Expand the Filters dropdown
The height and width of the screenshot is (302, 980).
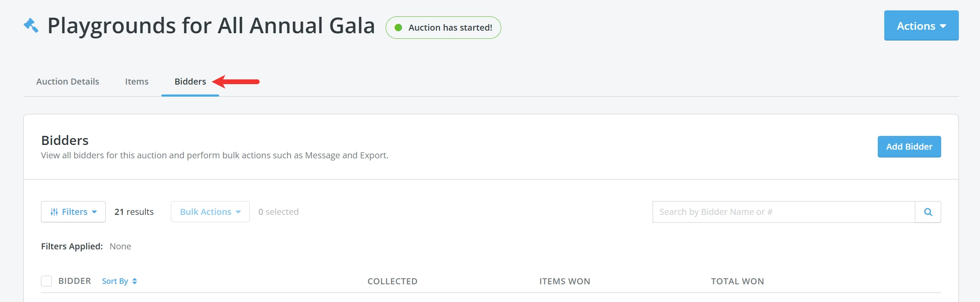[73, 211]
